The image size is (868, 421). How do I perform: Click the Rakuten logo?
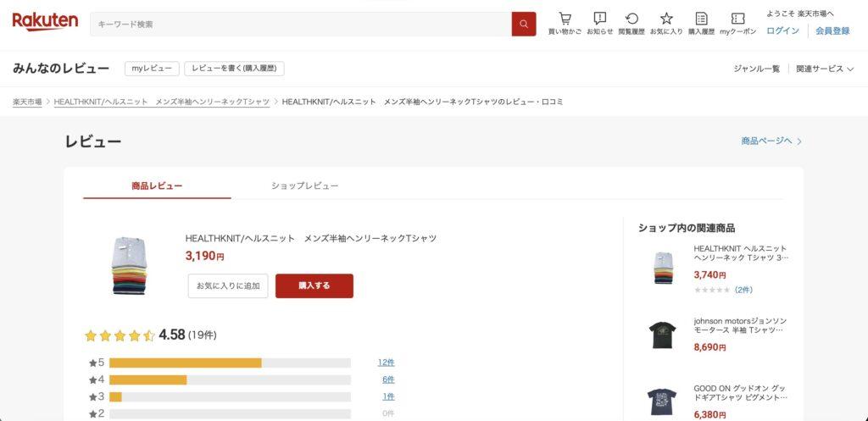click(45, 22)
